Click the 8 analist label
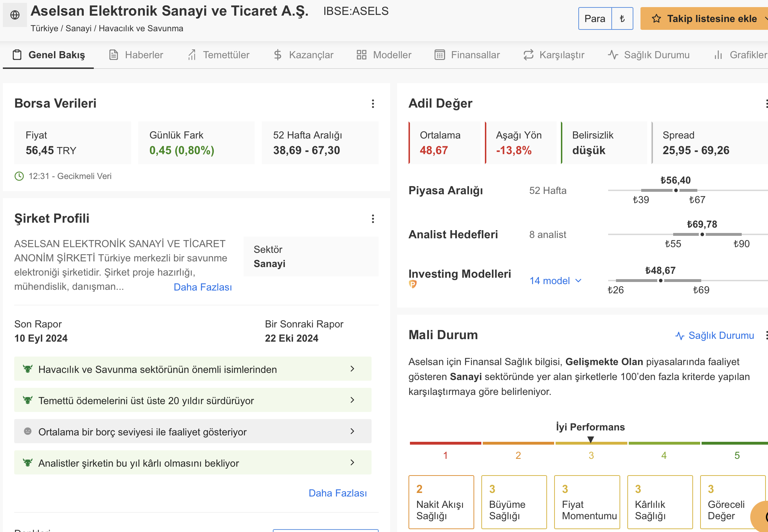Viewport: 768px width, 532px height. click(548, 234)
